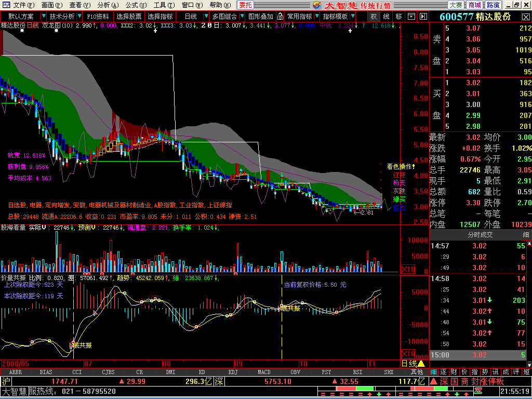Toggle the chart lock icon

coord(280,16)
